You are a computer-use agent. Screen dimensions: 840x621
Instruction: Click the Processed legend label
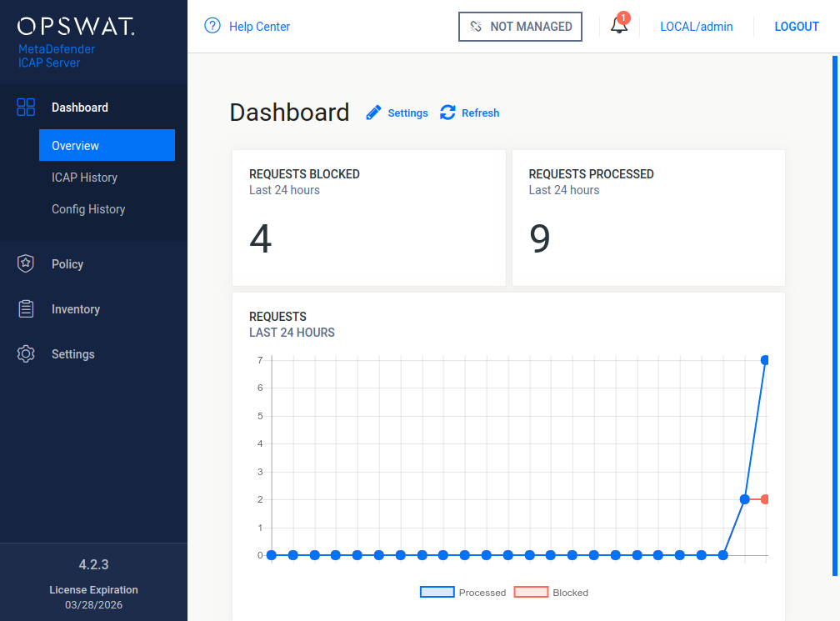pos(482,593)
